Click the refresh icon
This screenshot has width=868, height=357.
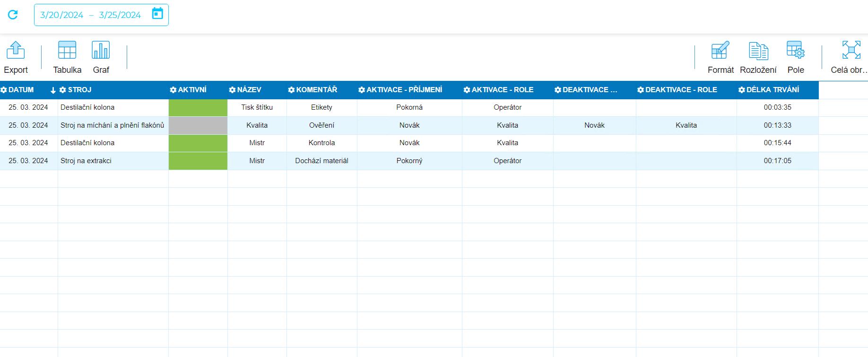(x=13, y=15)
